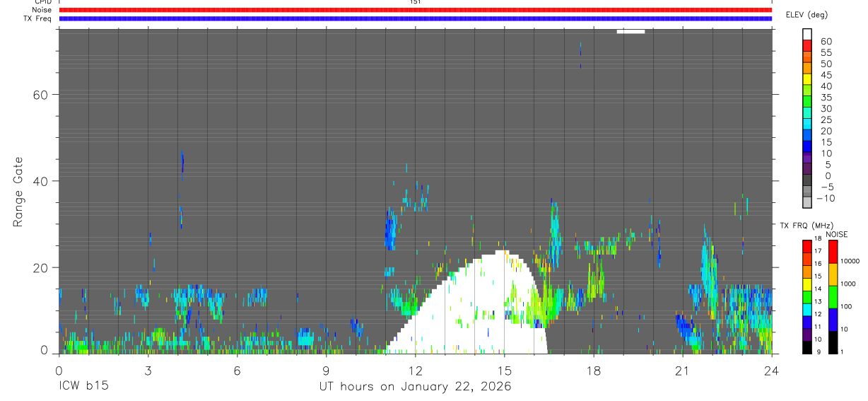Click the '10000' label on NOISE scale
This screenshot has height=401, width=868.
tap(851, 261)
